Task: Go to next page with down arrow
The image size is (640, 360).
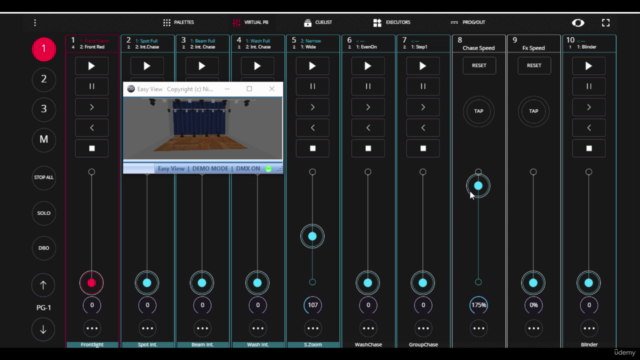Action: (43, 329)
